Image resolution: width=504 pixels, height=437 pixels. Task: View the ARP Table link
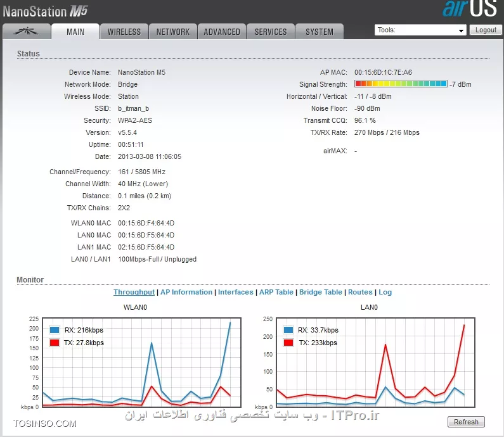pos(276,292)
